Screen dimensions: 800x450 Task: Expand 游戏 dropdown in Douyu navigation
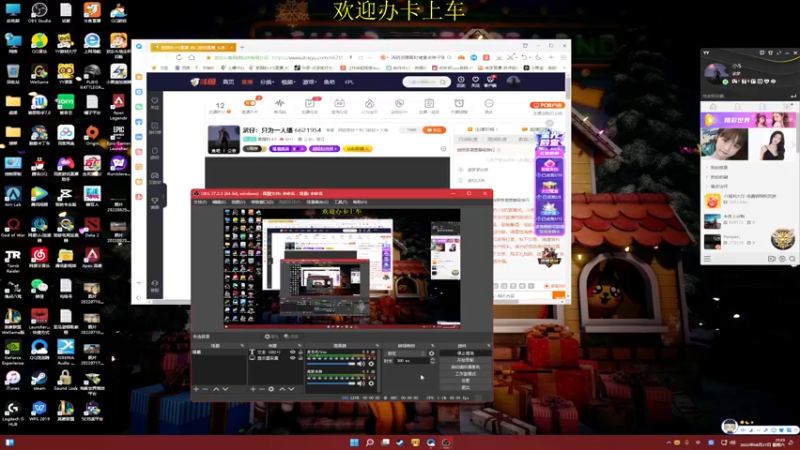(309, 82)
